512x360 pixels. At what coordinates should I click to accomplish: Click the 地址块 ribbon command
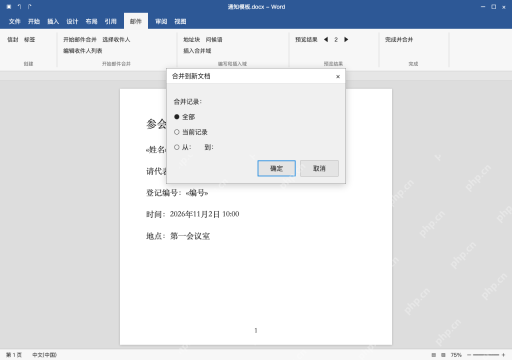tap(192, 40)
